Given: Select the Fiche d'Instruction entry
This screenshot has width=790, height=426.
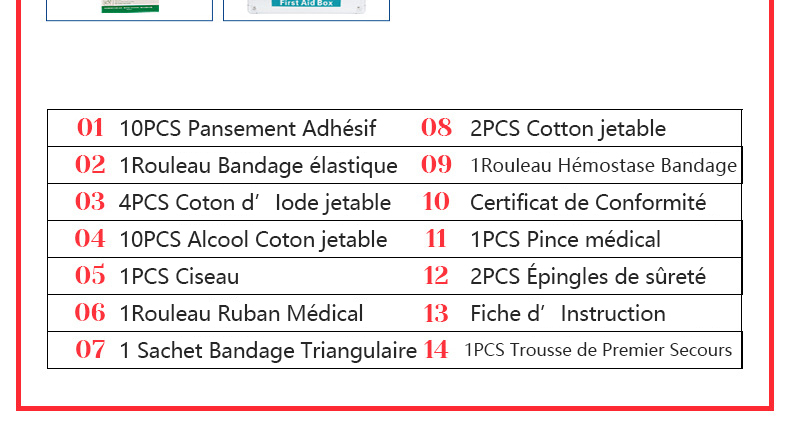Looking at the screenshot, I should point(568,313).
